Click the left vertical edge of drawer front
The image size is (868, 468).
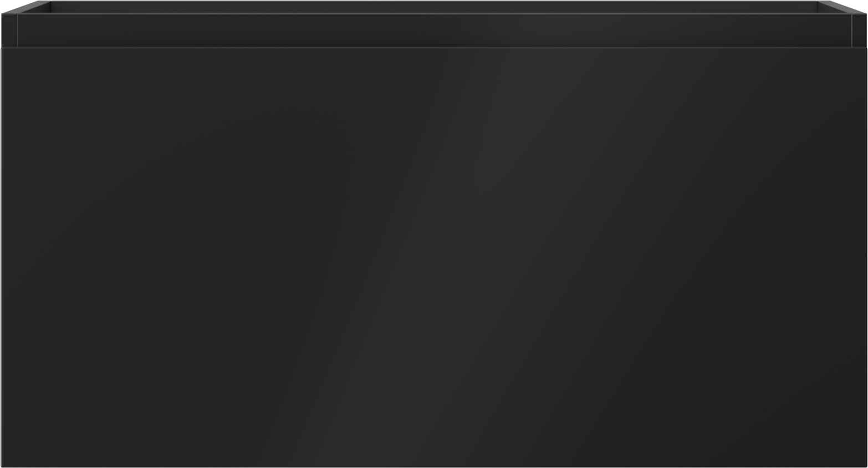tap(2, 257)
